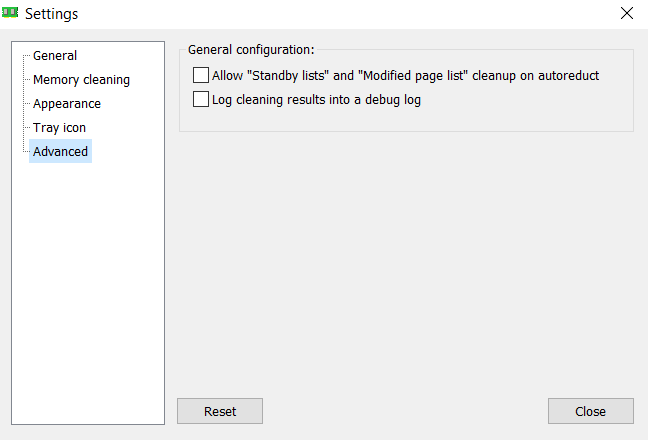648x440 pixels.
Task: Click blank area inside General configuration group box
Action: tap(500, 115)
